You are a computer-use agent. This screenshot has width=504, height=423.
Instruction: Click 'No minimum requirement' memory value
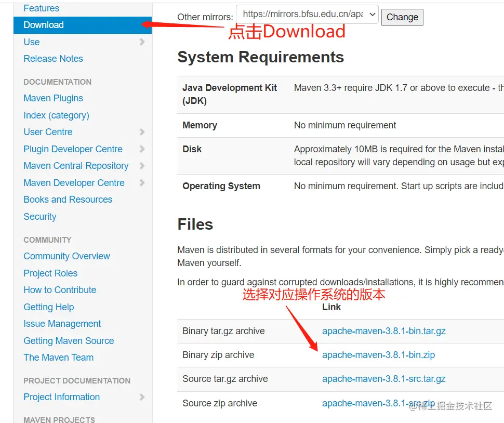[345, 125]
